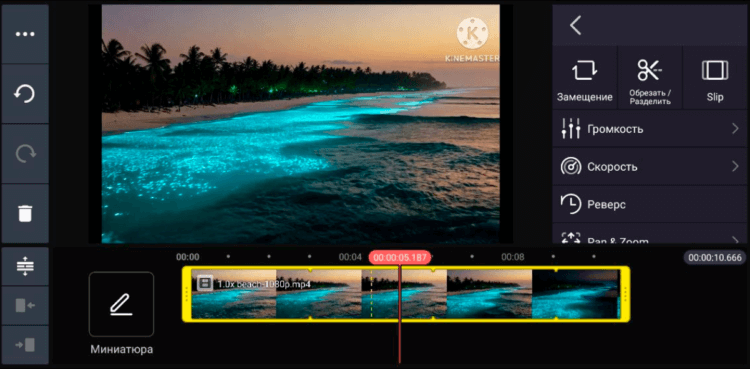
Task: Click the Миниатюра pencil edit button
Action: [x=121, y=304]
